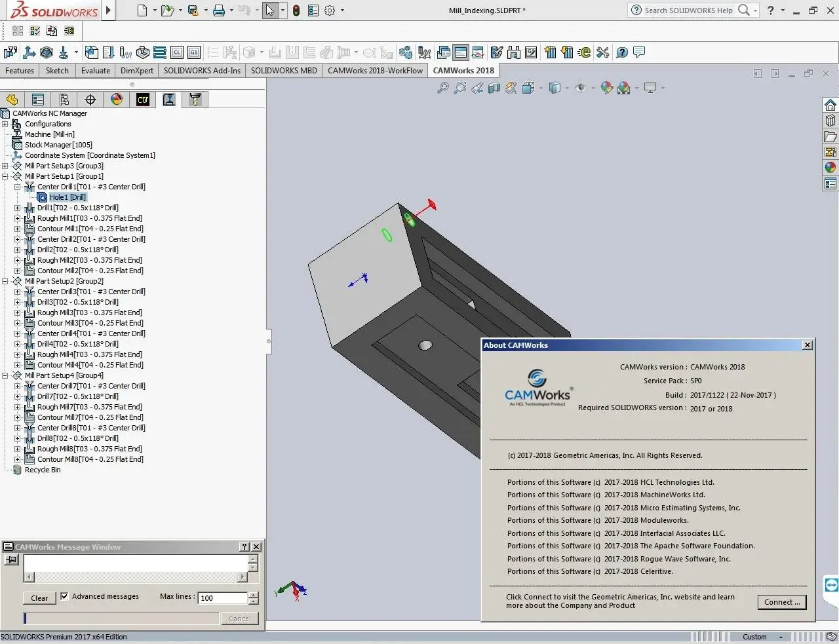Click the Section View icon
Screen dimensions: 839x644
click(x=494, y=88)
